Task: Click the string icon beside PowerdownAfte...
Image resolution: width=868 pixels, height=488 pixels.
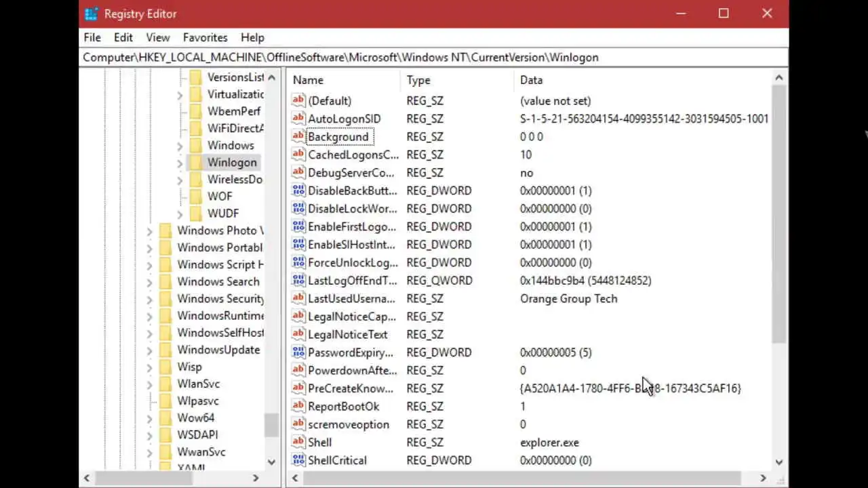Action: pyautogui.click(x=298, y=370)
